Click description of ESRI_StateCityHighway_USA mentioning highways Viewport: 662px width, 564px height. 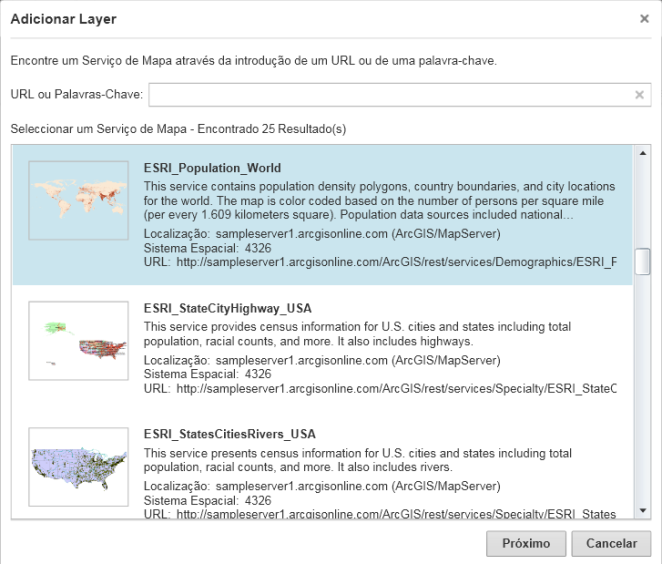tap(358, 334)
